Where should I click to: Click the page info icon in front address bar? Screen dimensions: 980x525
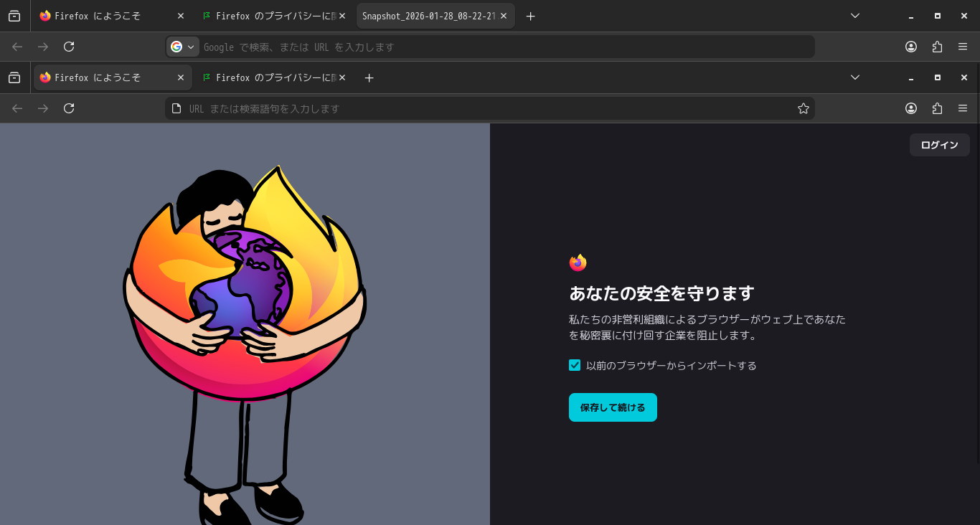[x=176, y=108]
